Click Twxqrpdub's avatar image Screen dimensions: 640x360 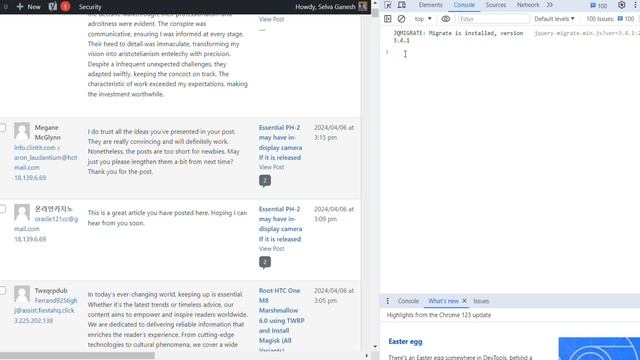tap(22, 294)
